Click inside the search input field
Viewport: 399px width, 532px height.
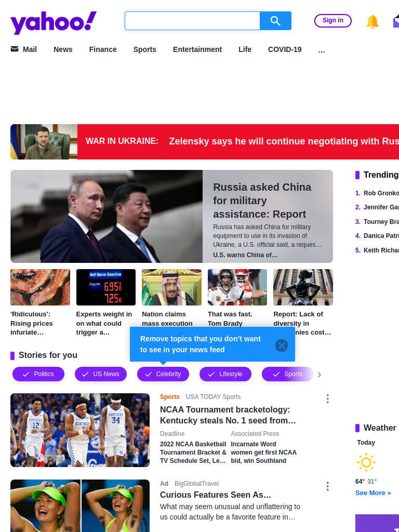click(192, 21)
